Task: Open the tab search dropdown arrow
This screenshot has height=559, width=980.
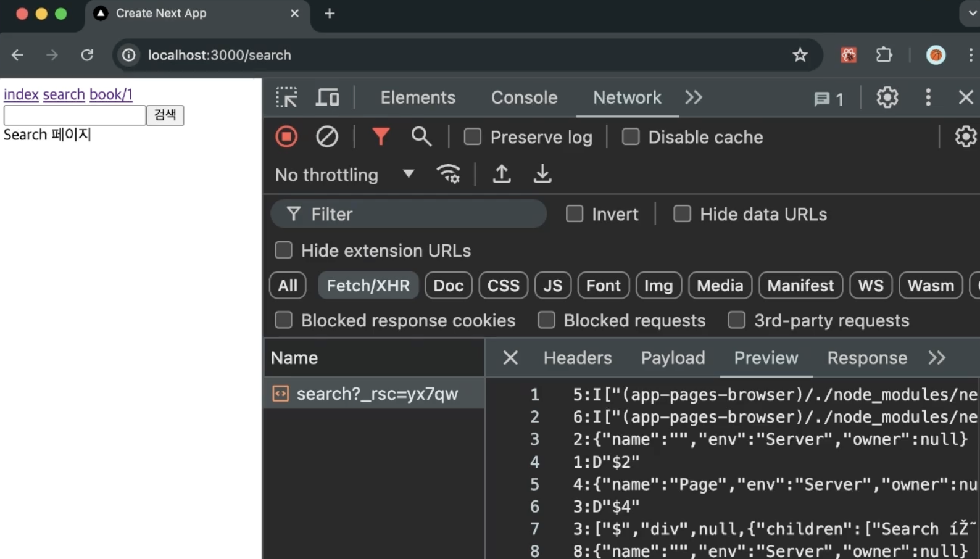Action: pos(971,14)
